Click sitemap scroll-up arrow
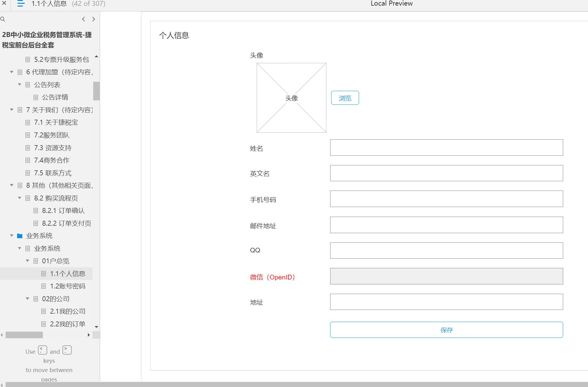 tap(96, 56)
